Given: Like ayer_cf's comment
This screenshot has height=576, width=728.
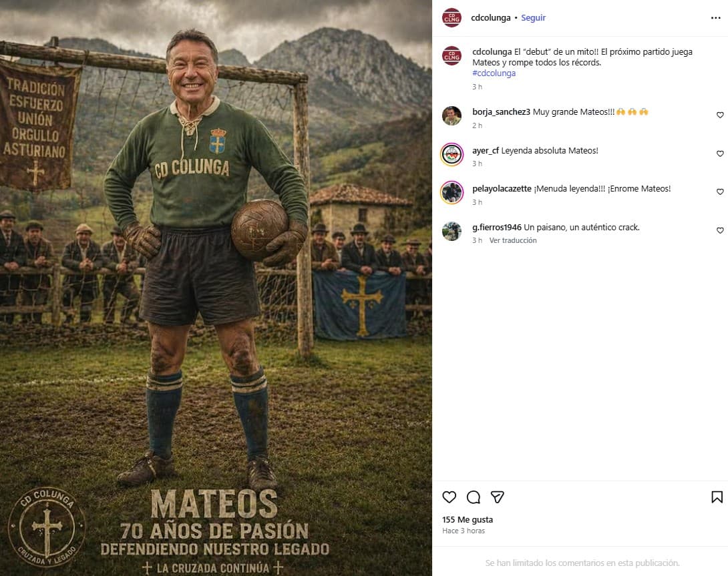Looking at the screenshot, I should tap(720, 154).
